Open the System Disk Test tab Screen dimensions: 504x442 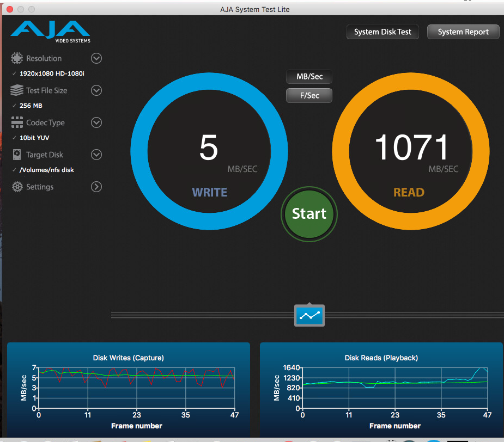382,32
